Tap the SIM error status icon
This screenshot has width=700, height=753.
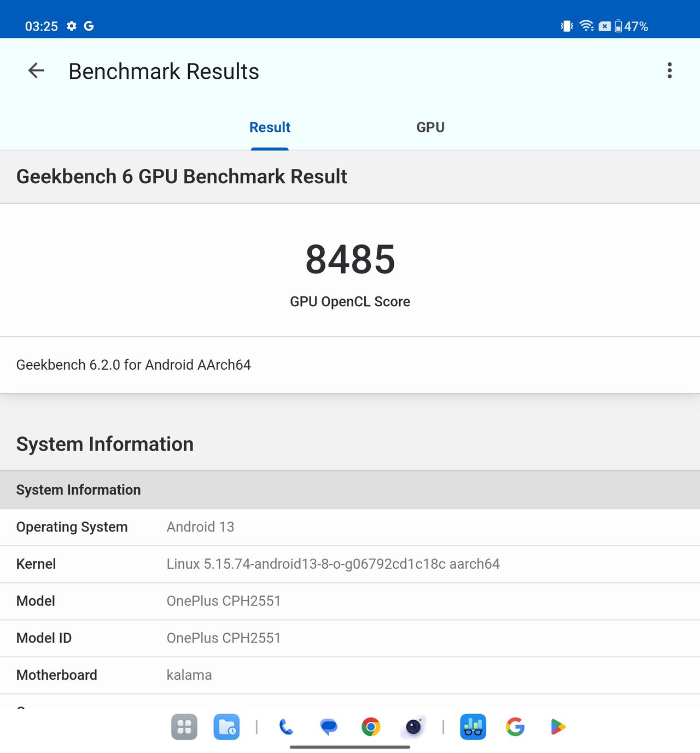[x=604, y=26]
